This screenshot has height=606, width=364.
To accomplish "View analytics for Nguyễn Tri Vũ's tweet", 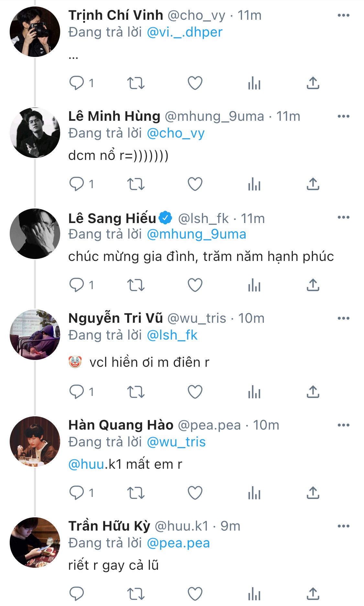I will (x=254, y=392).
